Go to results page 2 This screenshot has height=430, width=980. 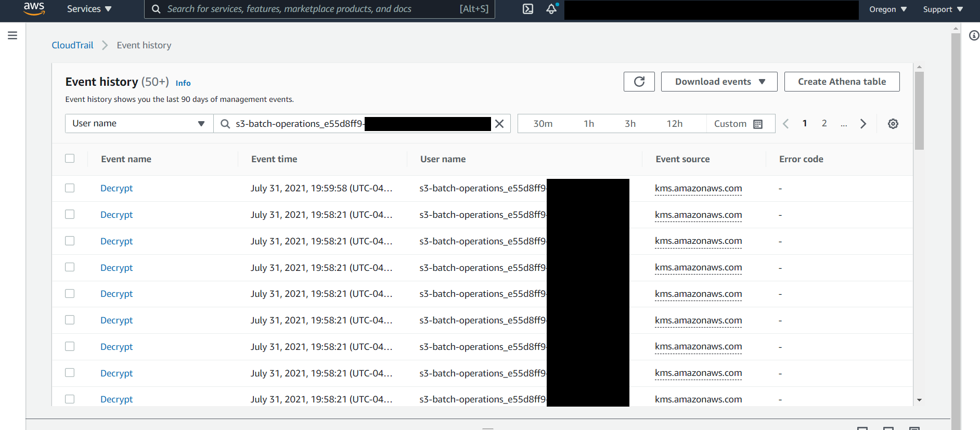click(824, 123)
